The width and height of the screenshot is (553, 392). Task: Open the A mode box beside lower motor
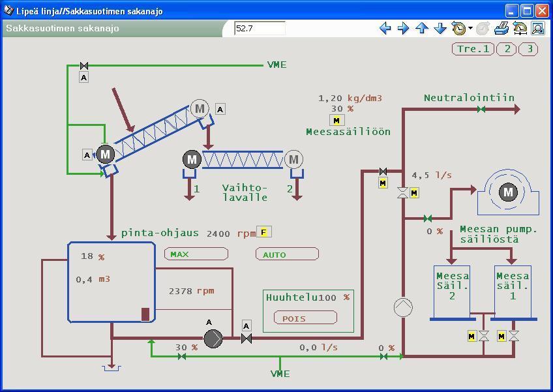point(87,155)
